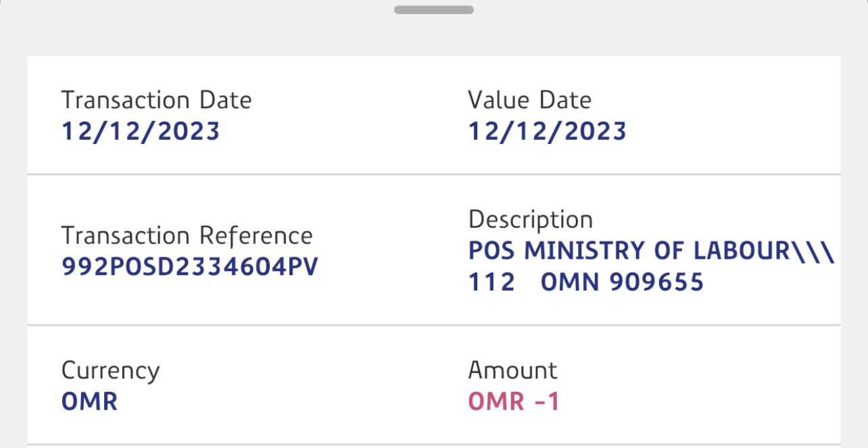Click the Transaction Reference label

(x=187, y=236)
